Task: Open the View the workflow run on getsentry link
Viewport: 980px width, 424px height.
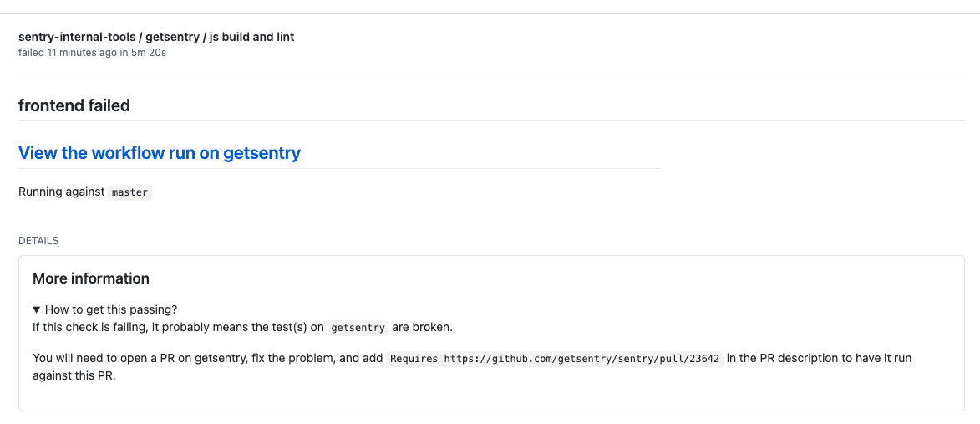Action: tap(160, 152)
